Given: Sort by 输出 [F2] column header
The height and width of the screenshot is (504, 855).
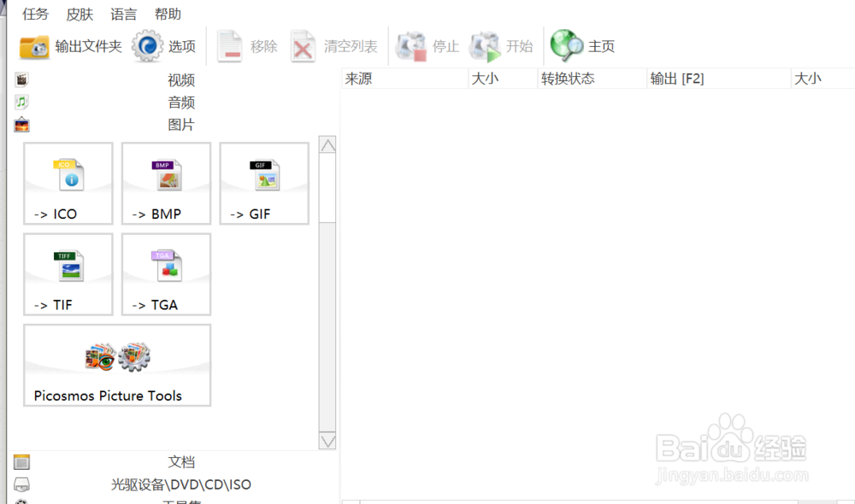Looking at the screenshot, I should click(719, 79).
